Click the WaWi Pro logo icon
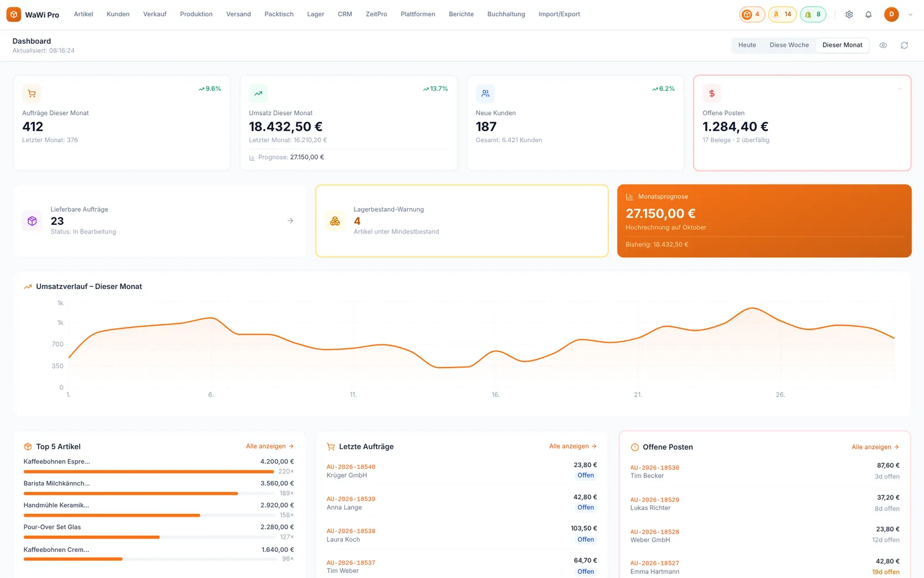This screenshot has height=578, width=924. point(14,14)
